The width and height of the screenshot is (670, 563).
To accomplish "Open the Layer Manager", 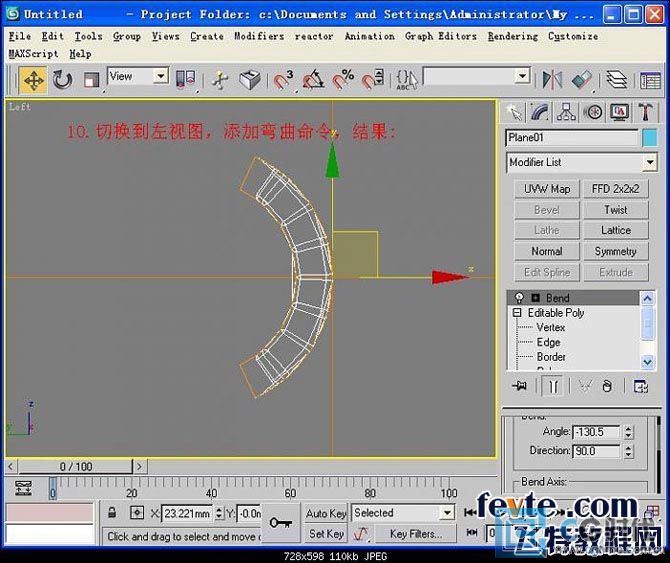I will [616, 80].
